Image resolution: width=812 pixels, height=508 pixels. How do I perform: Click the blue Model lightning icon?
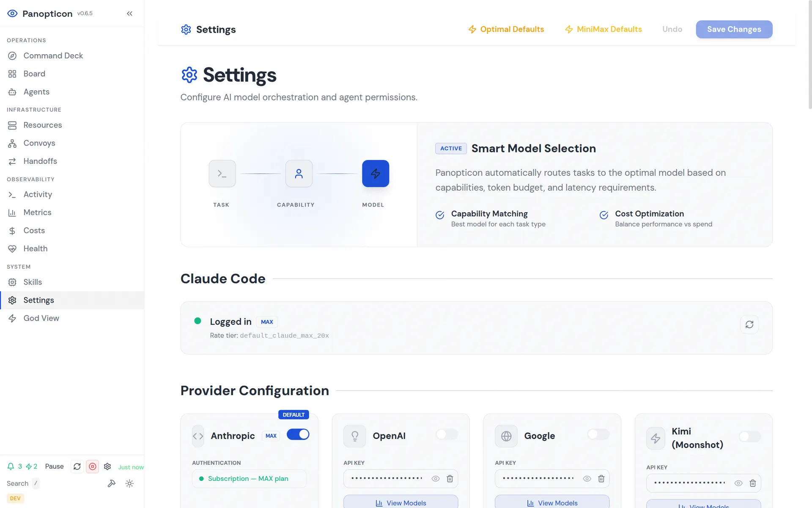376,174
